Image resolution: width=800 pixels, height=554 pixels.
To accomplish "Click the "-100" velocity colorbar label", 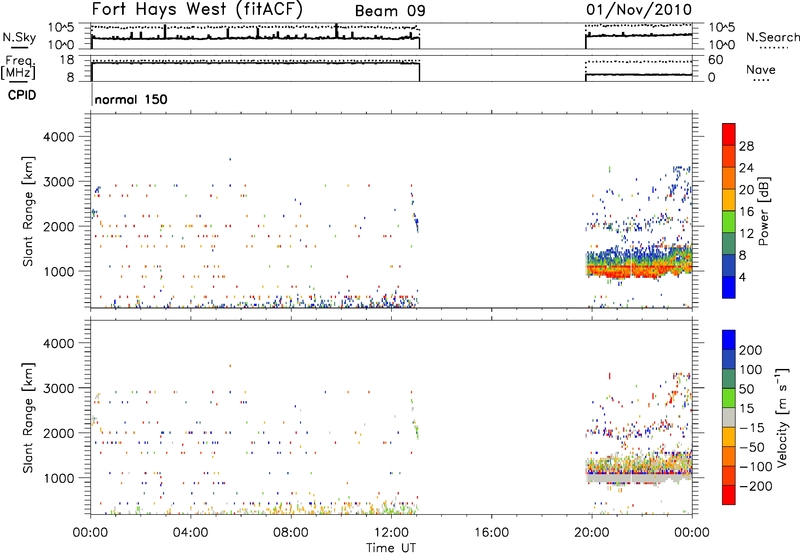I will point(756,466).
